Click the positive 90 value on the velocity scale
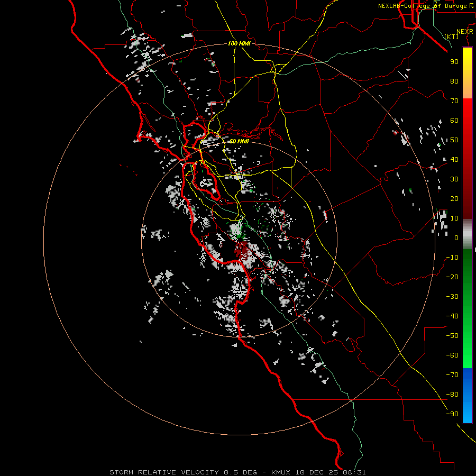 (x=454, y=62)
